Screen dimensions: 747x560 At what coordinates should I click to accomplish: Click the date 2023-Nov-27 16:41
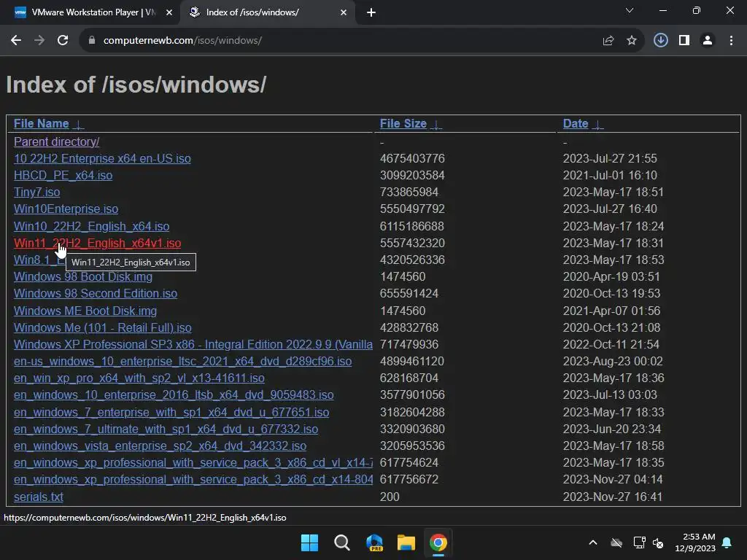coord(613,497)
